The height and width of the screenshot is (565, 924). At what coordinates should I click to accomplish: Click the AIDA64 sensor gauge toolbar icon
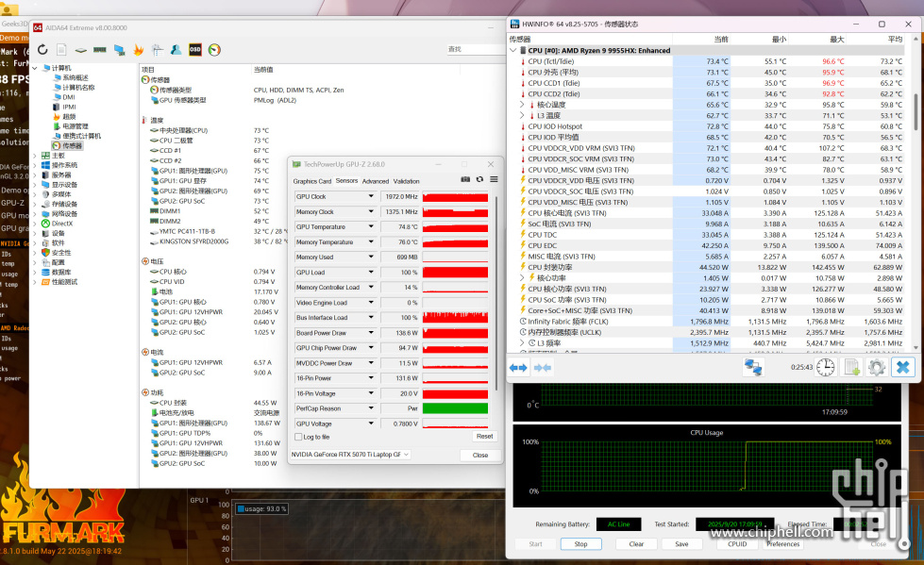coord(214,50)
